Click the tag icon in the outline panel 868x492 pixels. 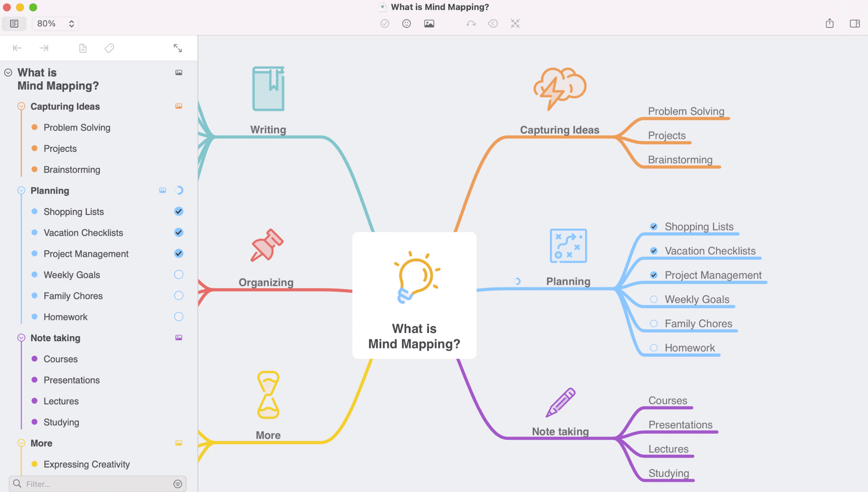click(x=109, y=48)
